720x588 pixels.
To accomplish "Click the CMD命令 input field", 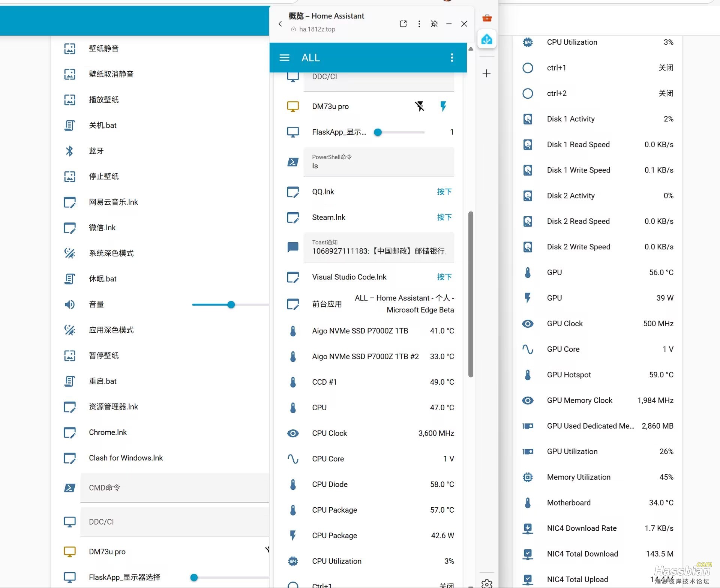I will [x=175, y=487].
